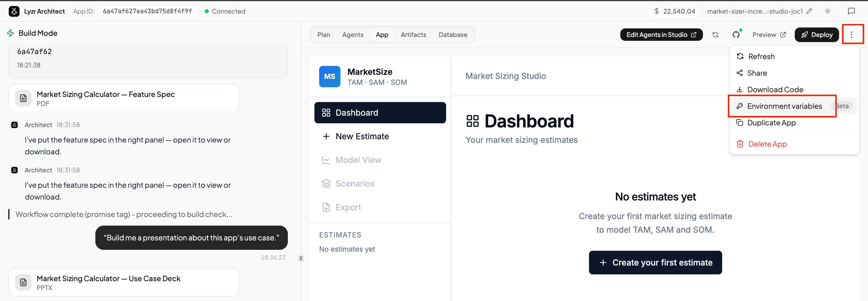Screen dimensions: 868x301
Task: Click the panel resize handle between chat and app
Action: (x=301, y=258)
